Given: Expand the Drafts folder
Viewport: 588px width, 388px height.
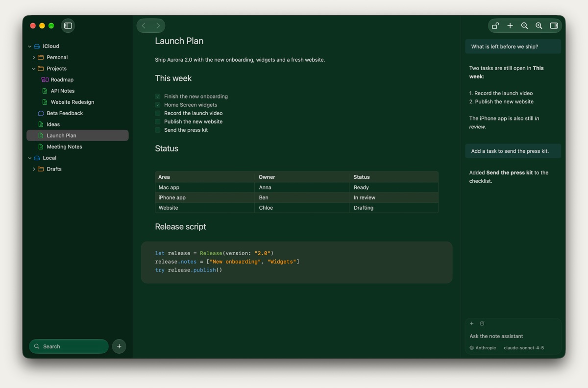Looking at the screenshot, I should pyautogui.click(x=34, y=169).
